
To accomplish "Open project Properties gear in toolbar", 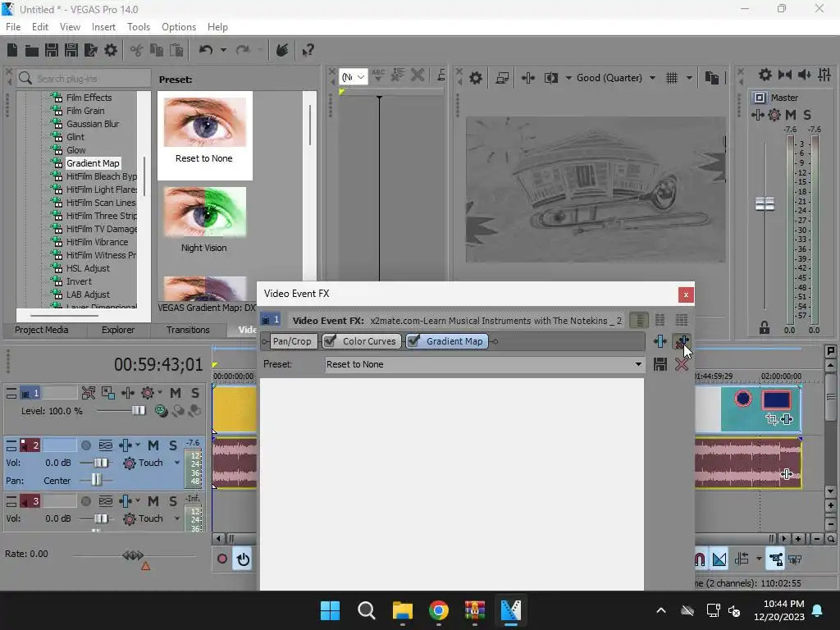I will pyautogui.click(x=111, y=50).
